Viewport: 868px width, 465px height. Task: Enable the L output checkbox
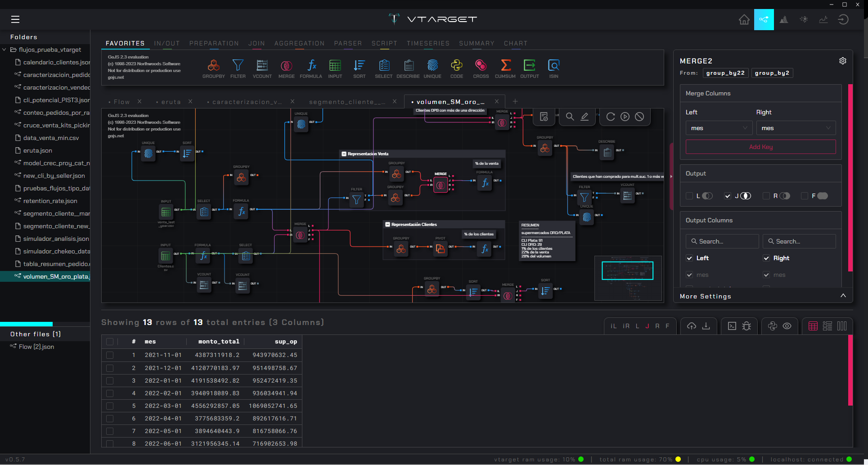pyautogui.click(x=689, y=196)
